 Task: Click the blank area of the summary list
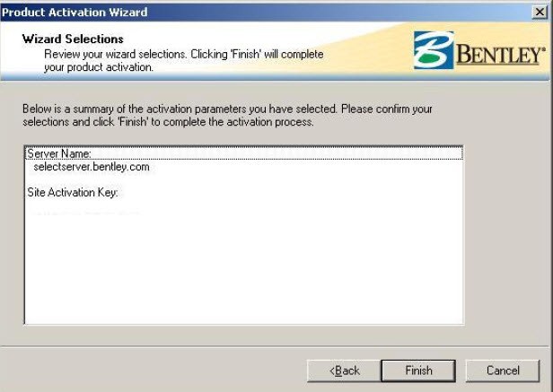tap(243, 272)
